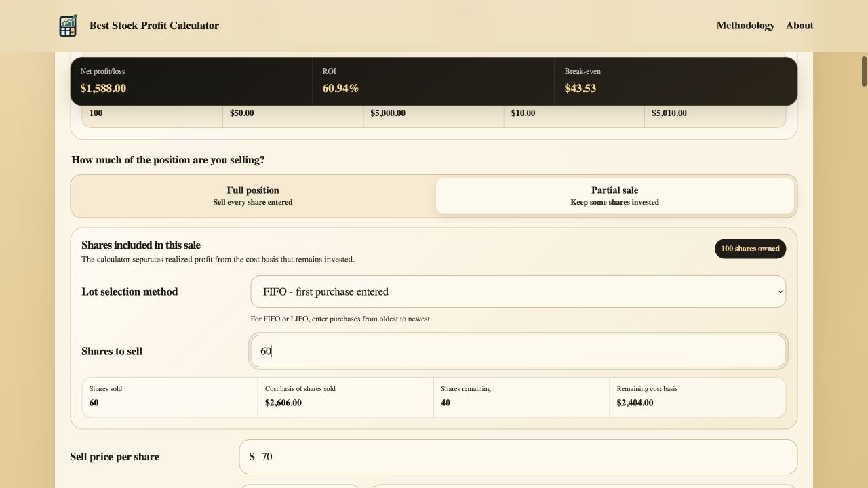Click the Shares to sell label

(x=112, y=351)
